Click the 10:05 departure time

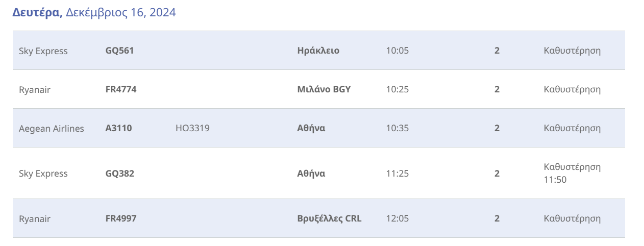[x=397, y=51]
